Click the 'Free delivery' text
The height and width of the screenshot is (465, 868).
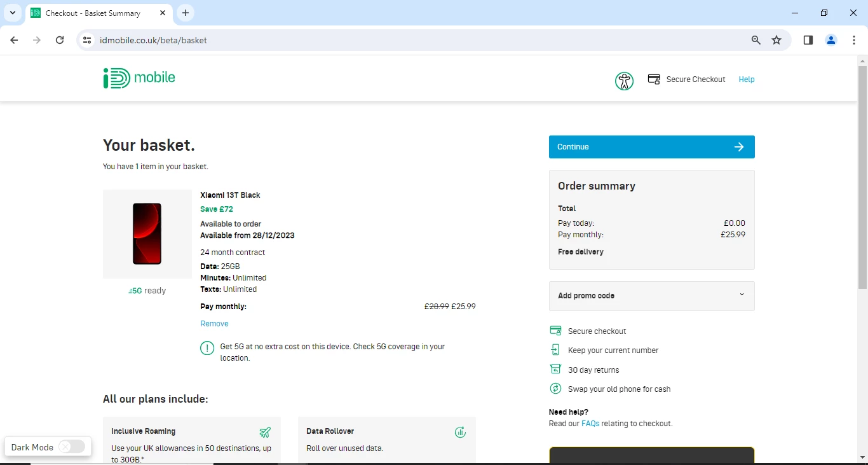coord(581,252)
